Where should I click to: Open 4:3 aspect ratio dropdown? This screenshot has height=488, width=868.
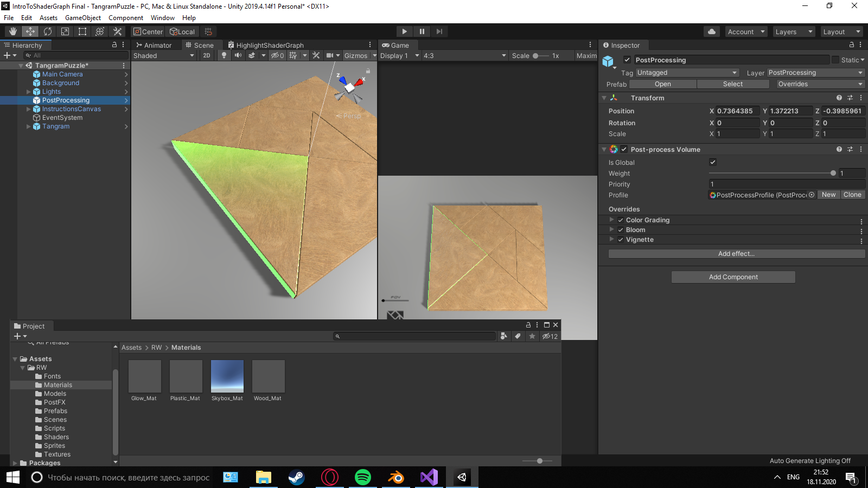click(x=465, y=55)
